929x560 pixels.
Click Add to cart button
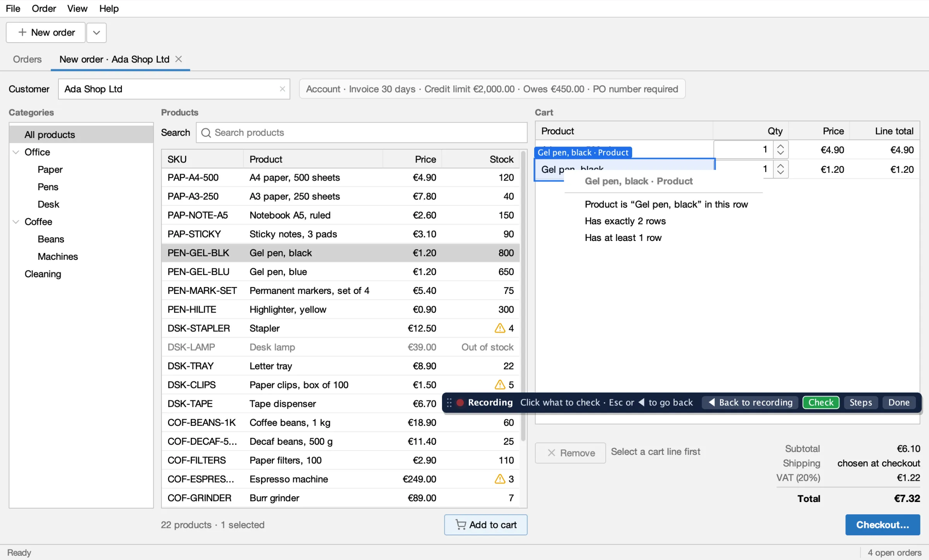486,525
